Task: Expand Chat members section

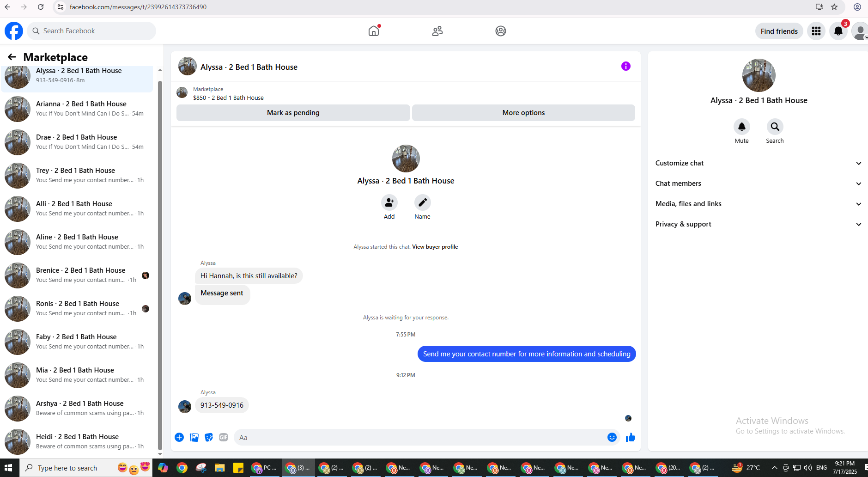Action: coord(758,183)
